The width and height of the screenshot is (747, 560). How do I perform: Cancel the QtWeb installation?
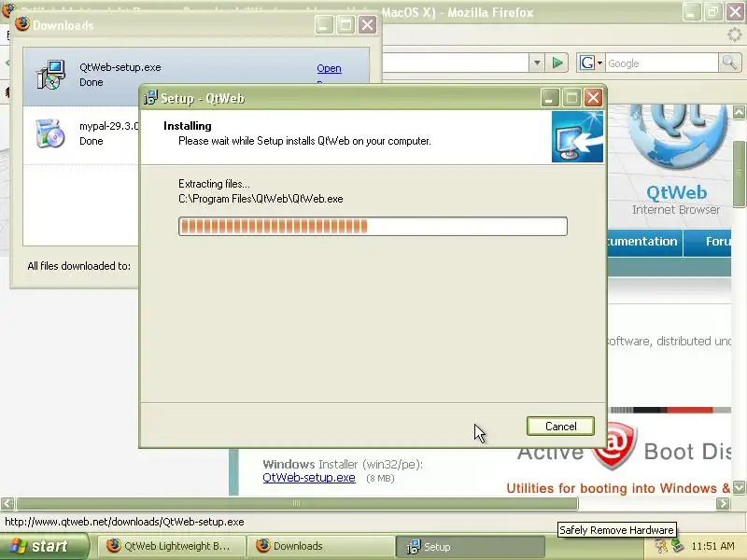(x=560, y=427)
